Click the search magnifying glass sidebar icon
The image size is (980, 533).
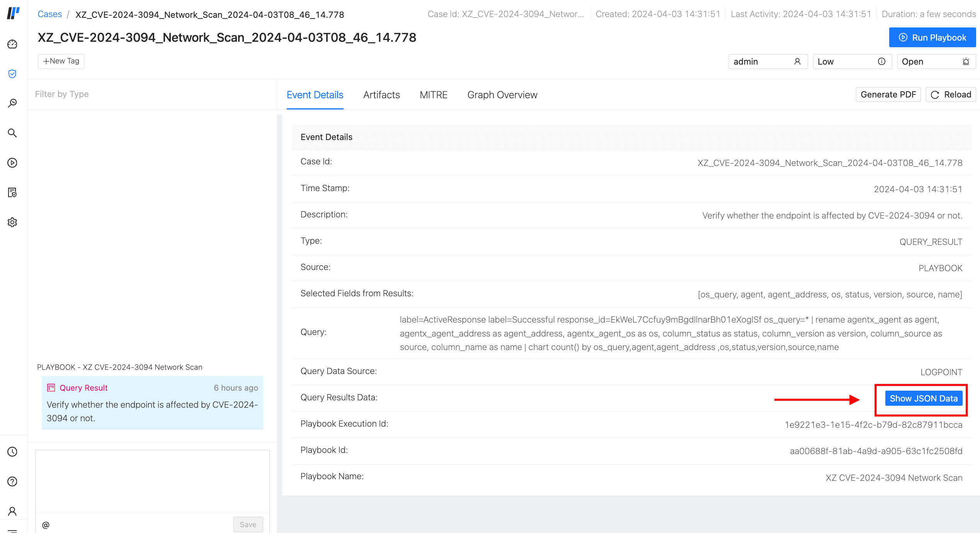12,133
